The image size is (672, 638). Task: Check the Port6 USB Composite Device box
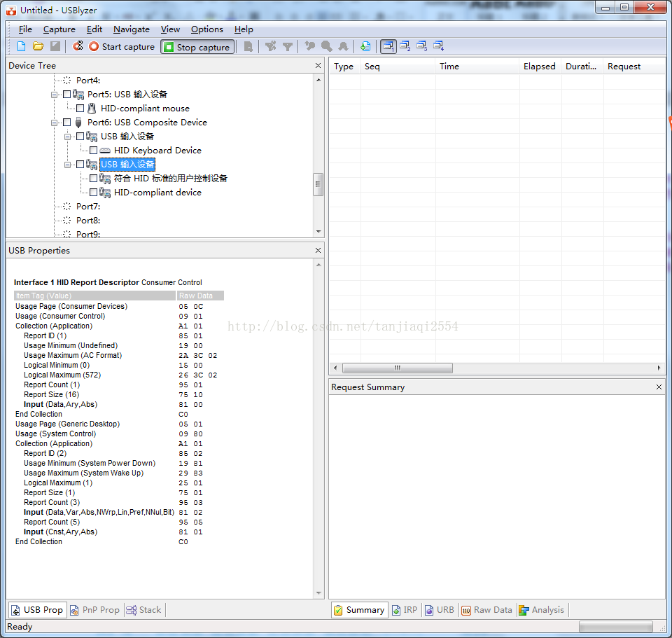67,123
